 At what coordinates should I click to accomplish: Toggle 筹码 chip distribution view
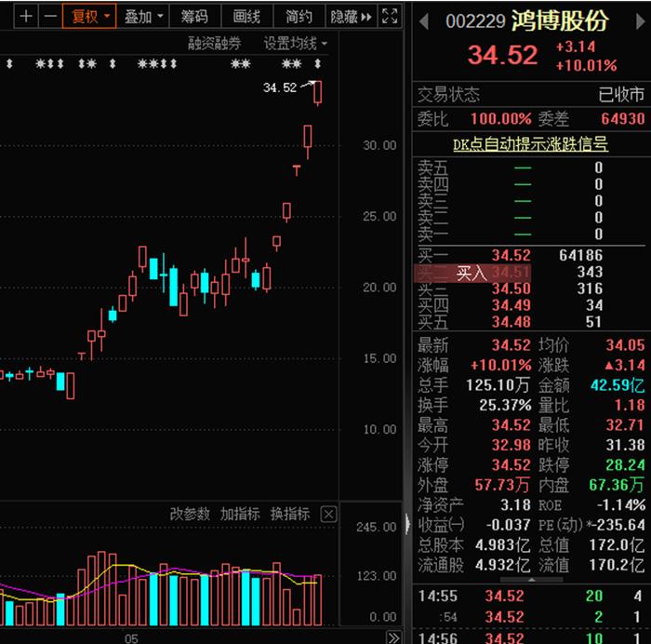pyautogui.click(x=194, y=17)
